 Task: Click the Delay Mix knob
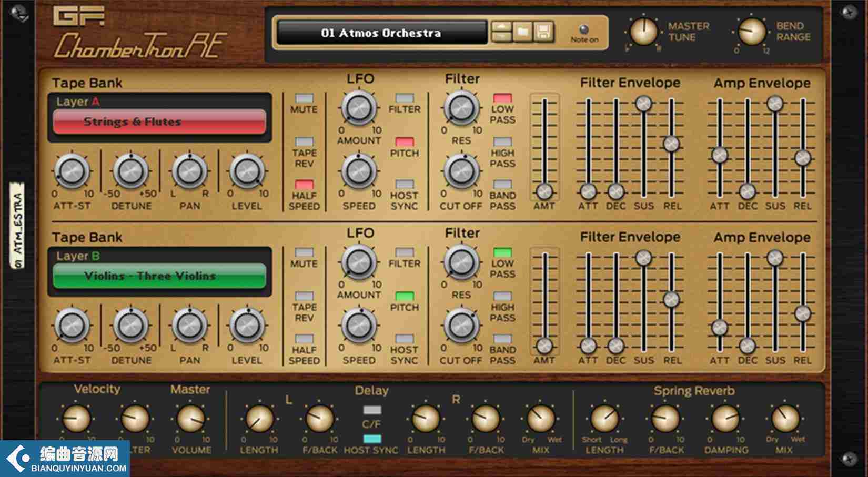[x=541, y=419]
